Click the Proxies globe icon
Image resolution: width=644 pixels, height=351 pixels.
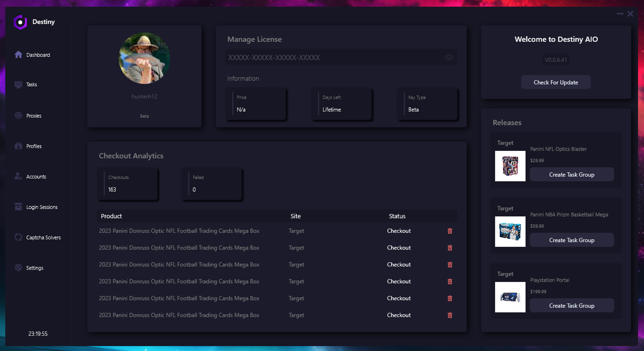18,116
